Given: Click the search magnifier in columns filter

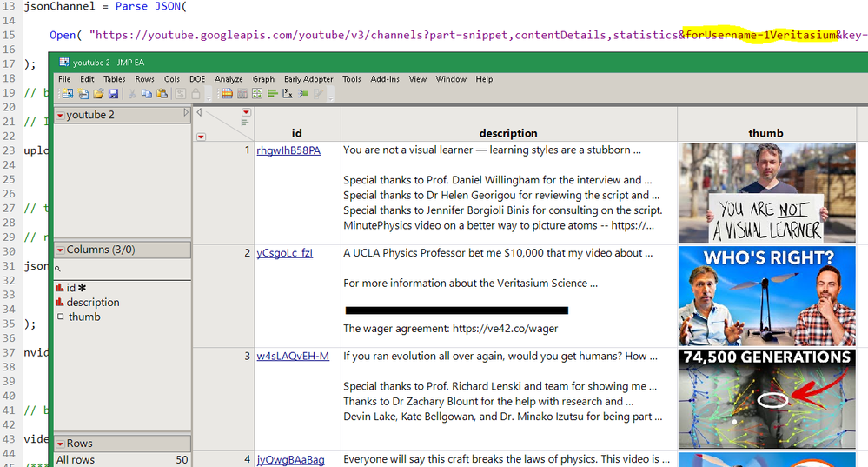Looking at the screenshot, I should pyautogui.click(x=57, y=269).
